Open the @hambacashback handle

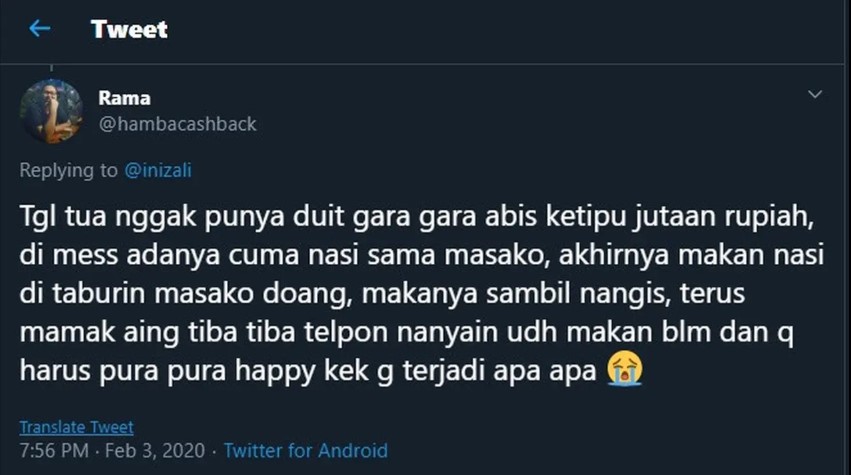pyautogui.click(x=177, y=124)
